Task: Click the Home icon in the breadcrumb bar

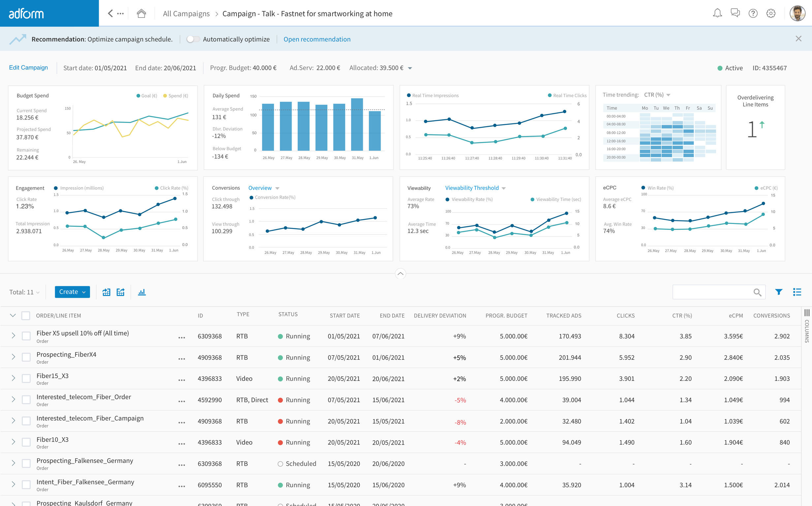Action: pos(141,14)
